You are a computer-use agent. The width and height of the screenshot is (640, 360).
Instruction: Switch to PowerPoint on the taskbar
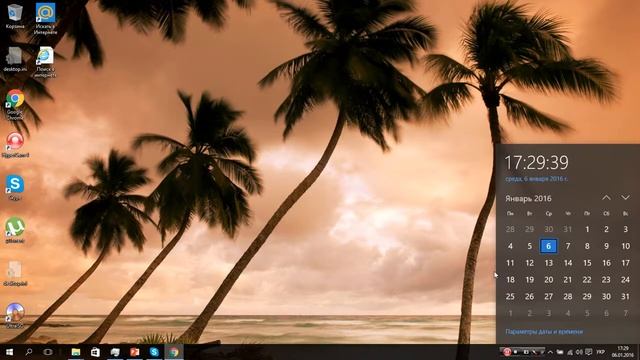tap(135, 352)
